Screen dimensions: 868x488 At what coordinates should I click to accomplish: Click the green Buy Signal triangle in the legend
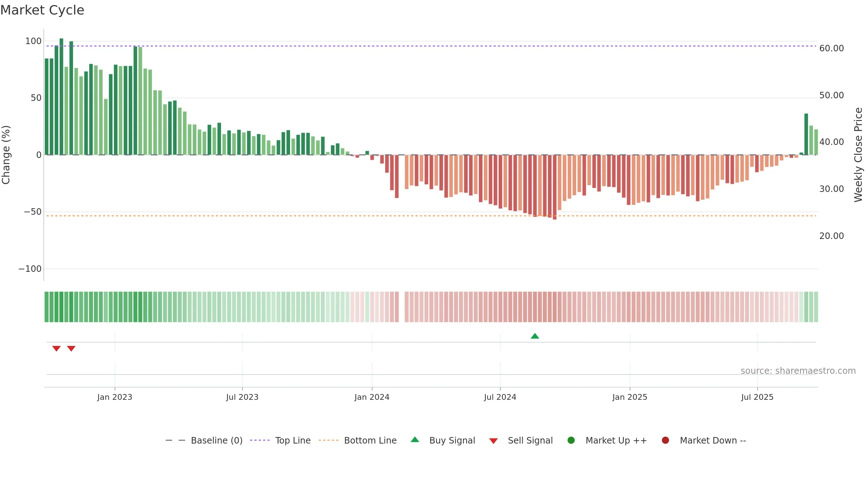click(415, 440)
